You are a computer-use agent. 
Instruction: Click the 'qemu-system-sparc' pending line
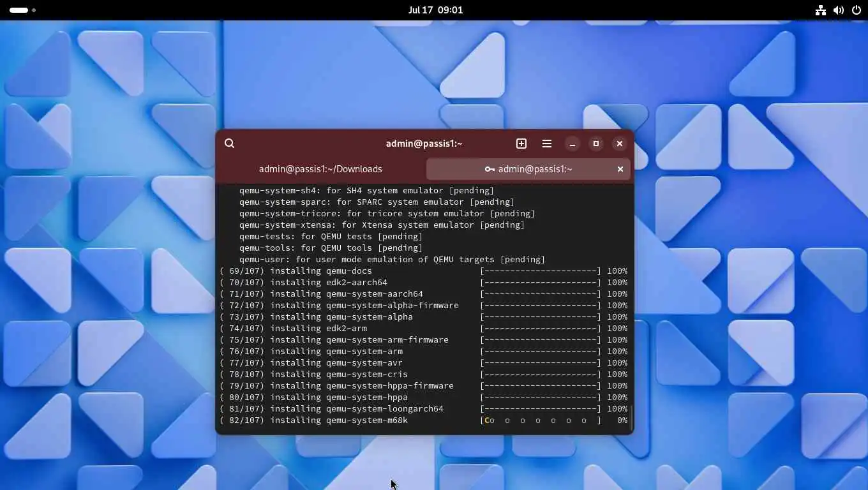coord(377,202)
